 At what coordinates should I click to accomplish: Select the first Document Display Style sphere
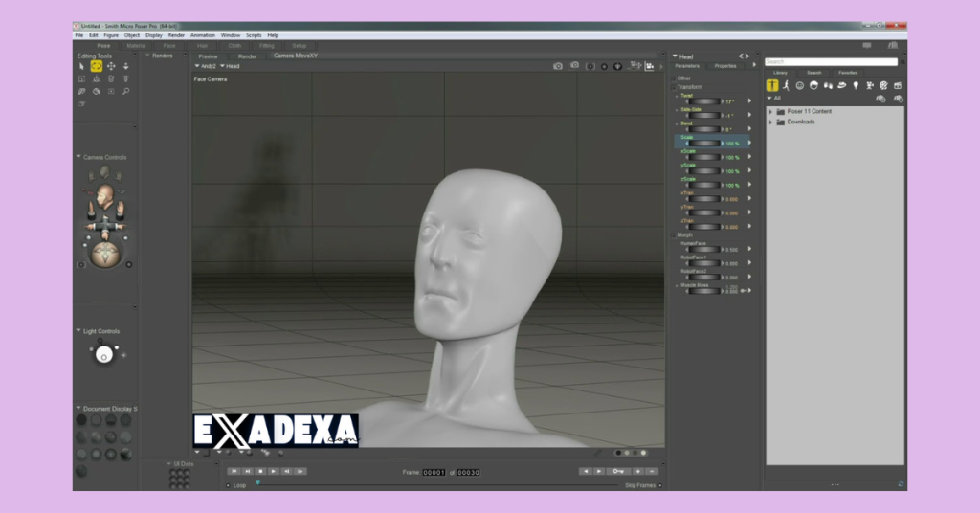coord(82,420)
